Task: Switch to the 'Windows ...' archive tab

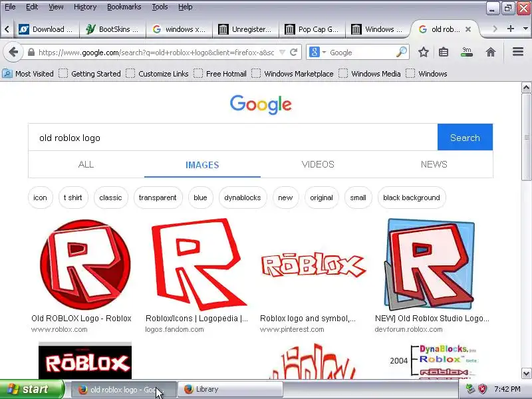Action: coord(378,29)
